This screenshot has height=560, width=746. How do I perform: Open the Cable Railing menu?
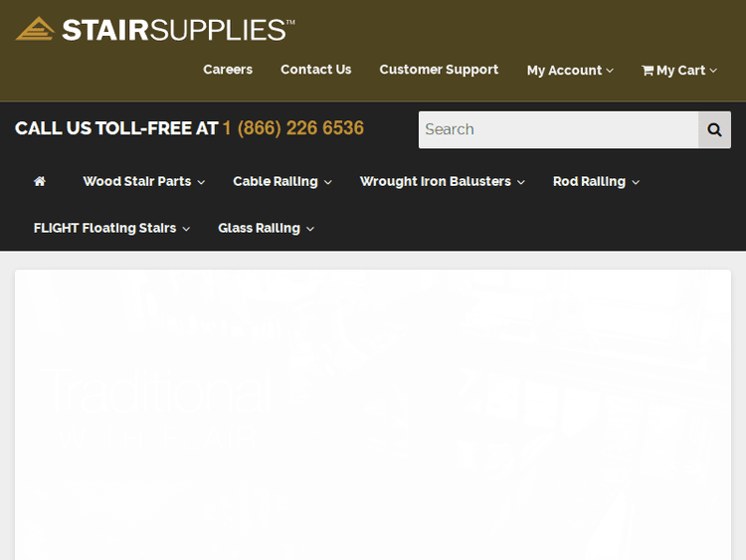click(x=281, y=181)
